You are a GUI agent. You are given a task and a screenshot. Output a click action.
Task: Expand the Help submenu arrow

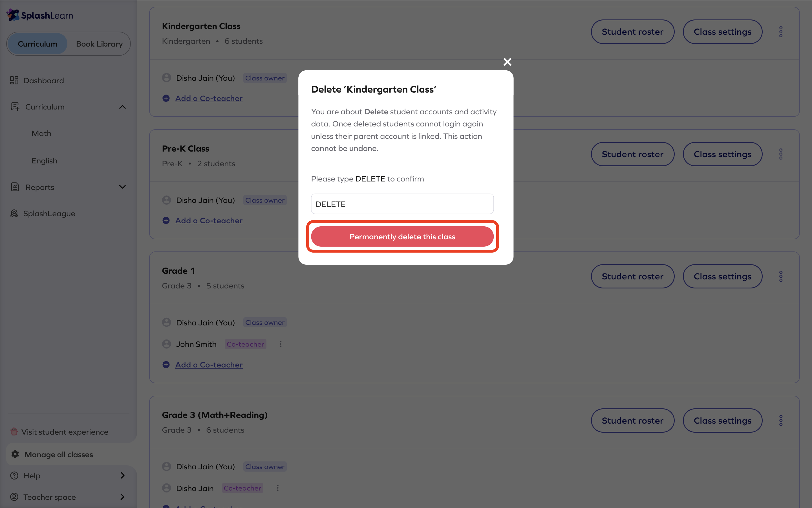click(x=122, y=476)
